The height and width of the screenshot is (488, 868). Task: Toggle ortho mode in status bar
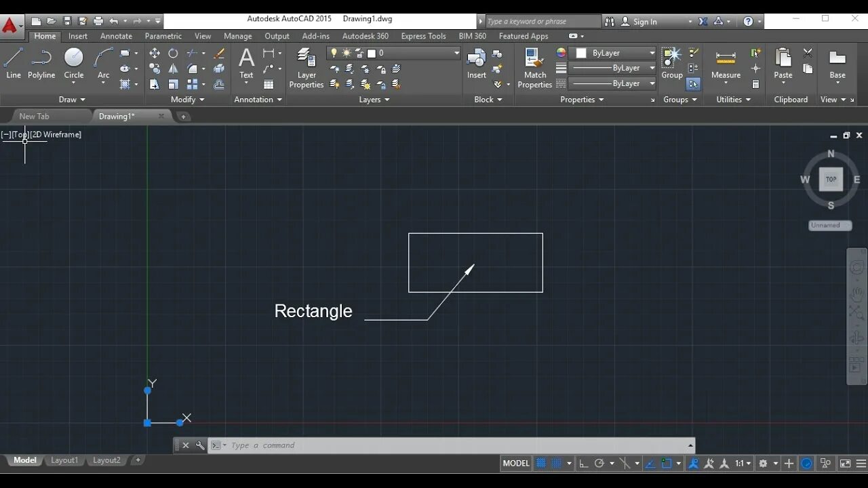pyautogui.click(x=583, y=464)
